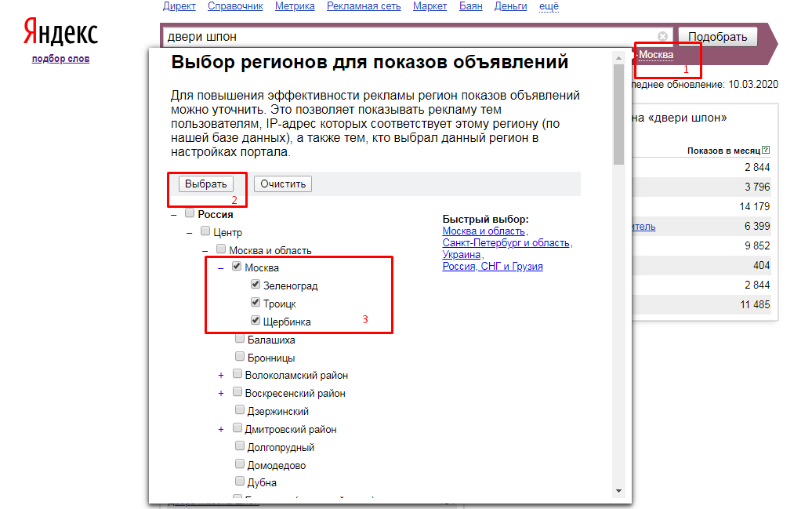Expand the ещё menu
Image resolution: width=812 pixels, height=509 pixels.
click(x=549, y=6)
